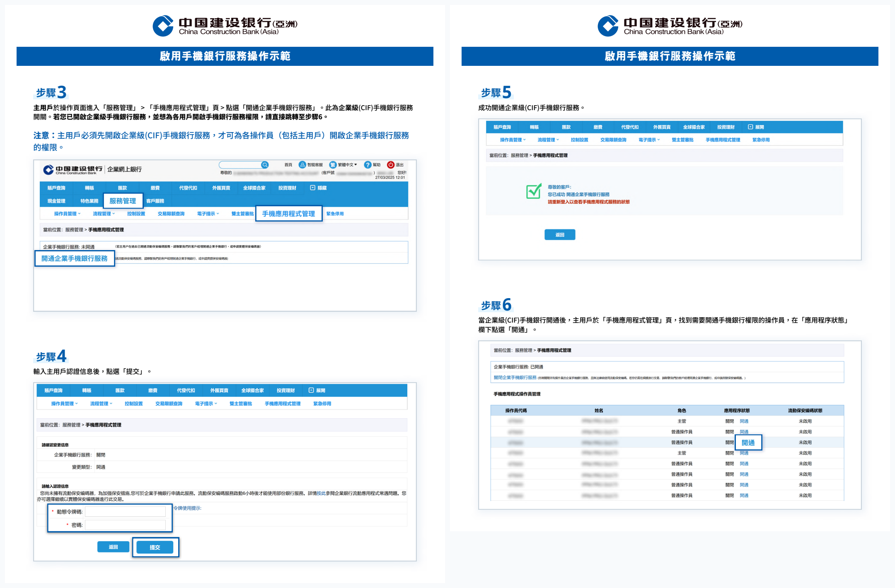
Task: Select 現金管理 menu in step 3 screenshot
Action: (56, 201)
